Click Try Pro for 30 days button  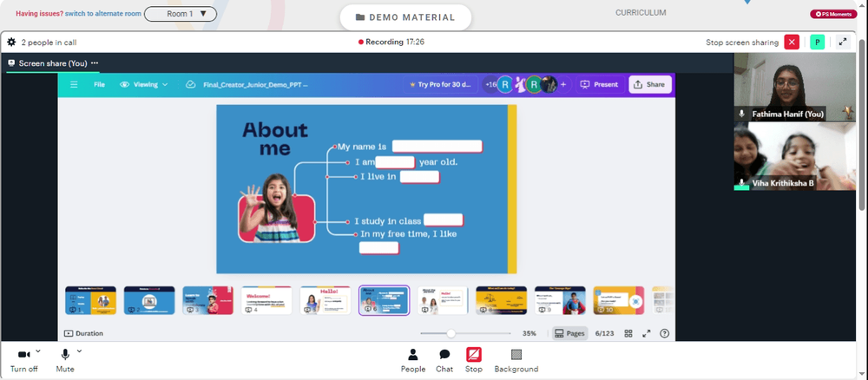[x=441, y=85]
